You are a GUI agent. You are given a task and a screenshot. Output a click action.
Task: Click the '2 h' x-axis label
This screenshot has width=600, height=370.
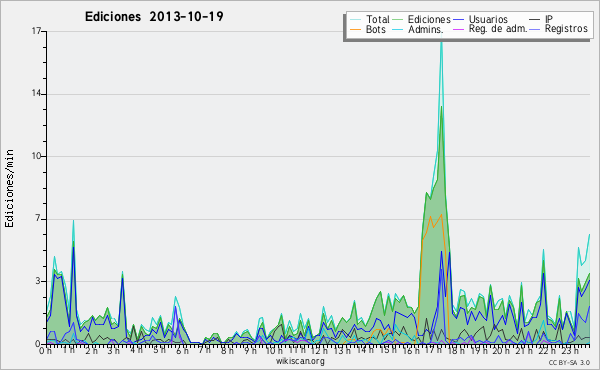(x=91, y=350)
